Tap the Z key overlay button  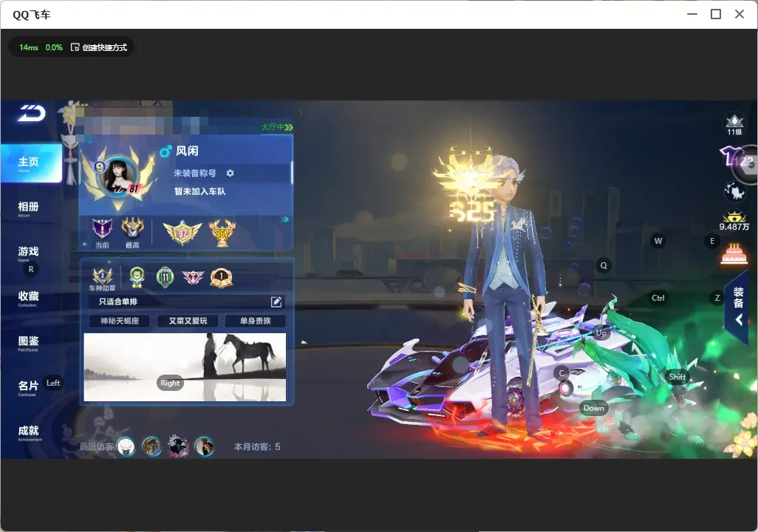click(x=717, y=298)
